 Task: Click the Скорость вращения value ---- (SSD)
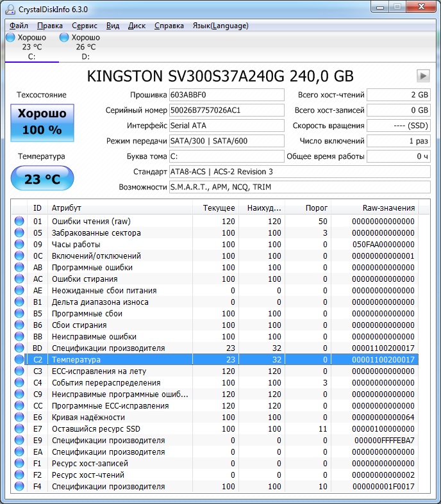click(399, 126)
